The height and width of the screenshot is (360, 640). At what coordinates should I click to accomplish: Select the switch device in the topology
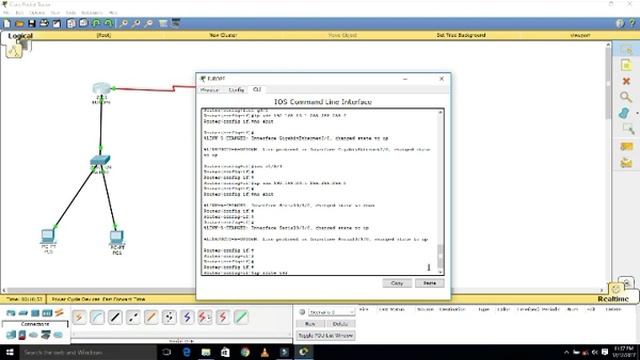[100, 160]
